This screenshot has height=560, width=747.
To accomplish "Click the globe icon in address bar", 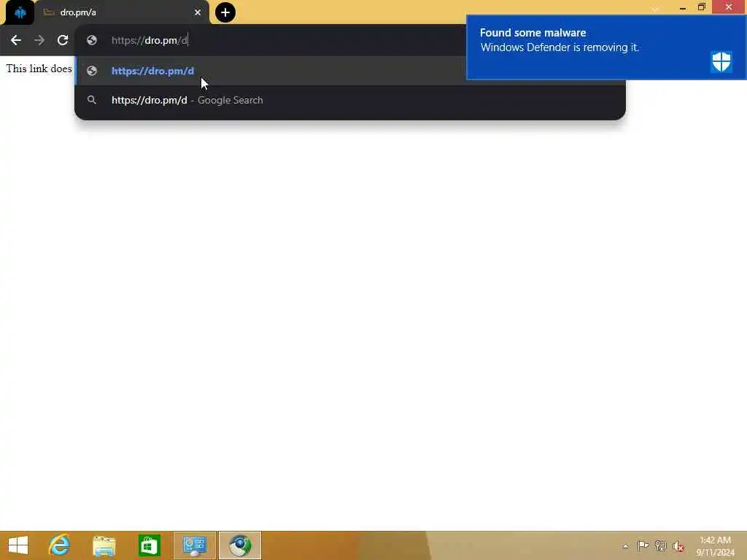I will pyautogui.click(x=92, y=41).
